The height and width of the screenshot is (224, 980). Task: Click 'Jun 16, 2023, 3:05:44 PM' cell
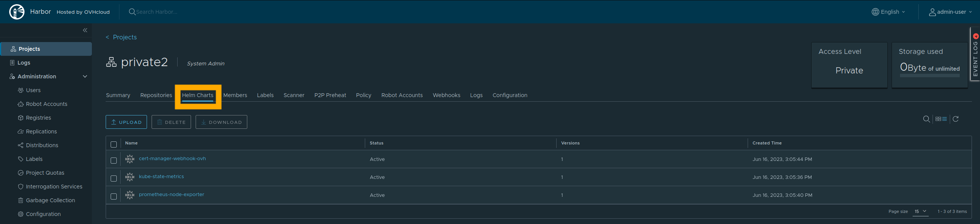click(782, 159)
